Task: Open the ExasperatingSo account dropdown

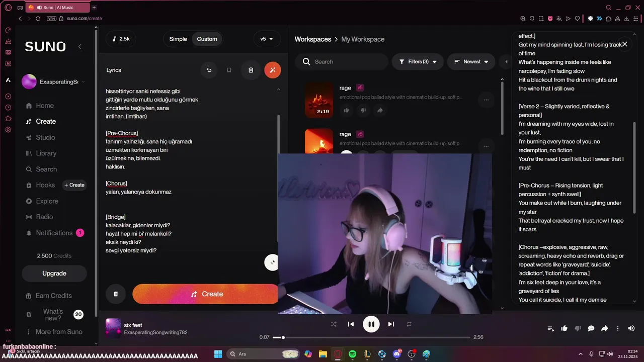Action: [54, 81]
